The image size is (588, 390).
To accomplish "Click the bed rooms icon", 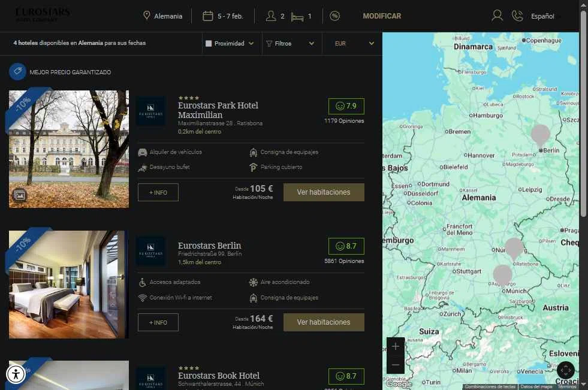I will point(297,17).
